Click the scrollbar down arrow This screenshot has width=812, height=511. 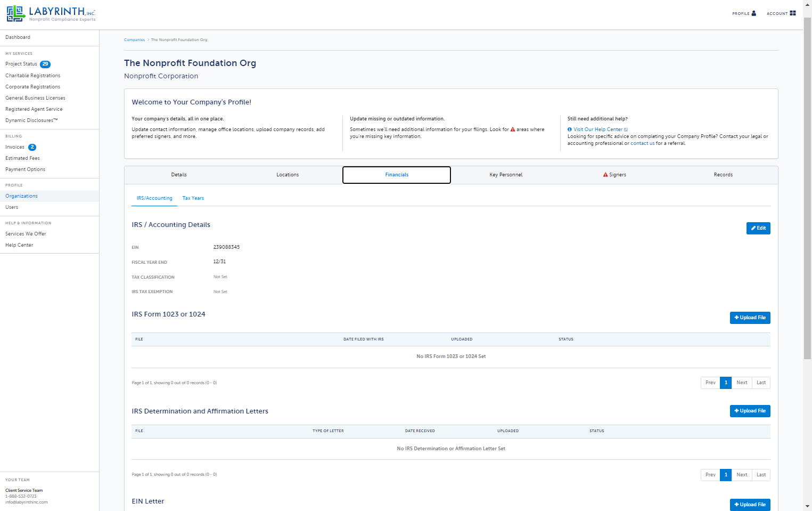[807, 506]
